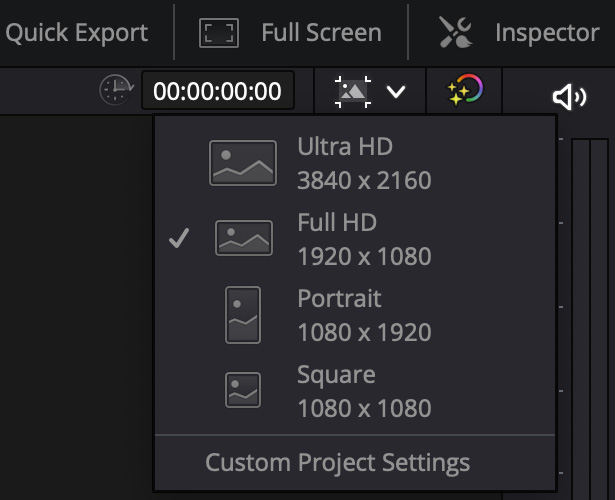Click the 00:00:00:00 timecode field

[218, 91]
